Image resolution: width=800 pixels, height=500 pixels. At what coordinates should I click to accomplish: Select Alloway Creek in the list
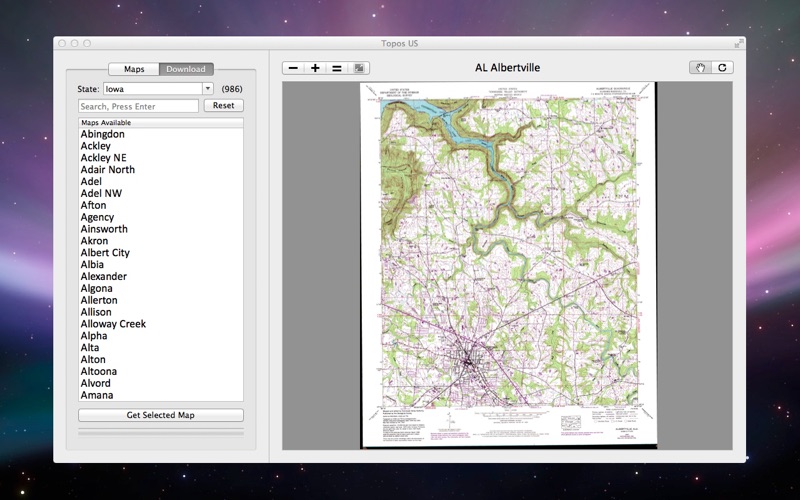tap(113, 324)
